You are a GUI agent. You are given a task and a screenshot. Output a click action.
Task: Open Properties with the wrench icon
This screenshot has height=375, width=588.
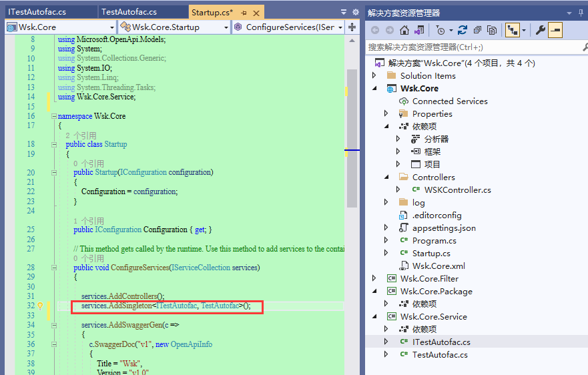[540, 30]
